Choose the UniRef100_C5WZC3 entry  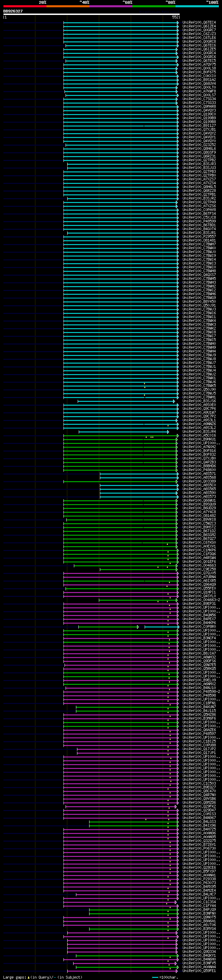click(x=199, y=524)
